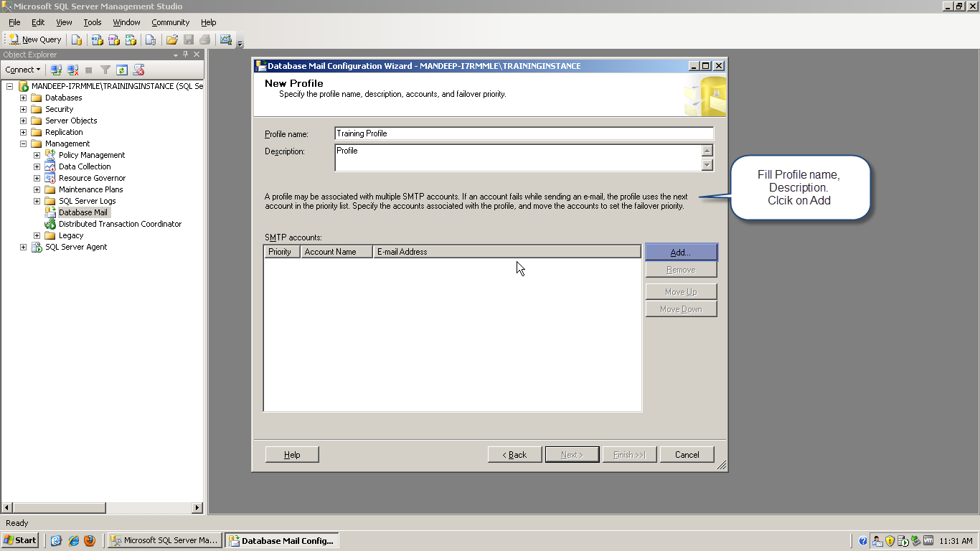This screenshot has width=980, height=551.
Task: Open Object Explorer window position dropdown
Action: 176,55
